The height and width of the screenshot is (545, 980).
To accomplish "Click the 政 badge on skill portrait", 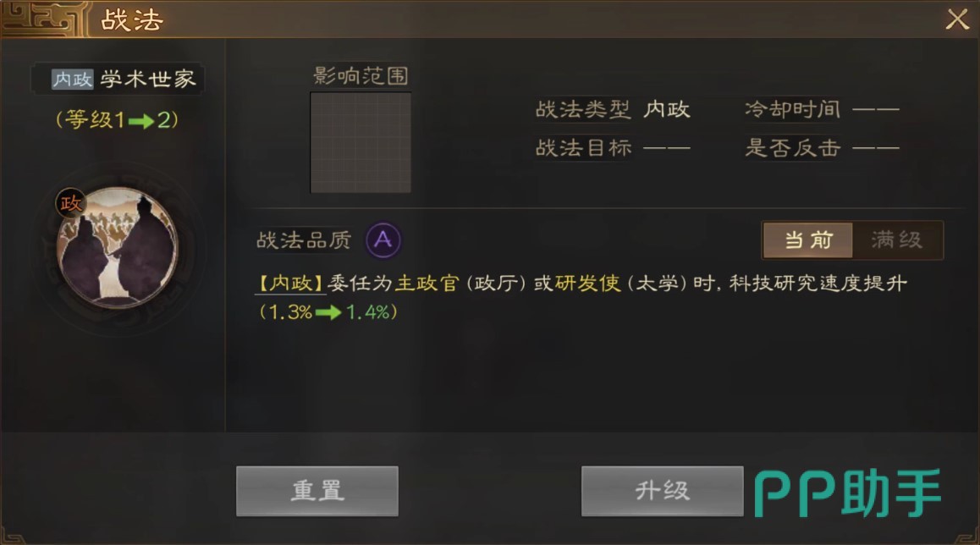I will 70,202.
